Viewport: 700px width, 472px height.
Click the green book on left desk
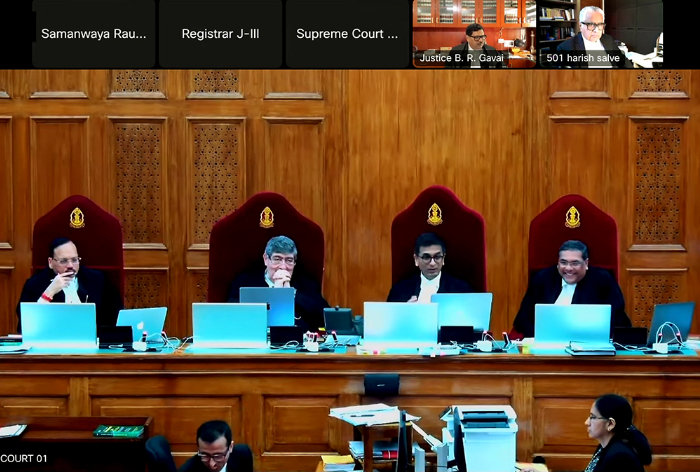pyautogui.click(x=119, y=431)
